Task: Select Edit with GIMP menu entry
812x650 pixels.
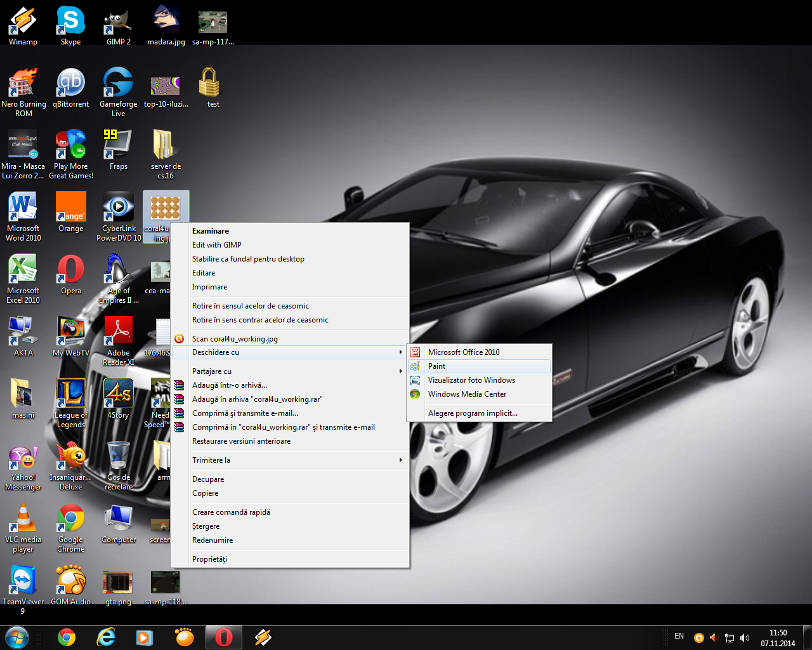Action: coord(216,245)
